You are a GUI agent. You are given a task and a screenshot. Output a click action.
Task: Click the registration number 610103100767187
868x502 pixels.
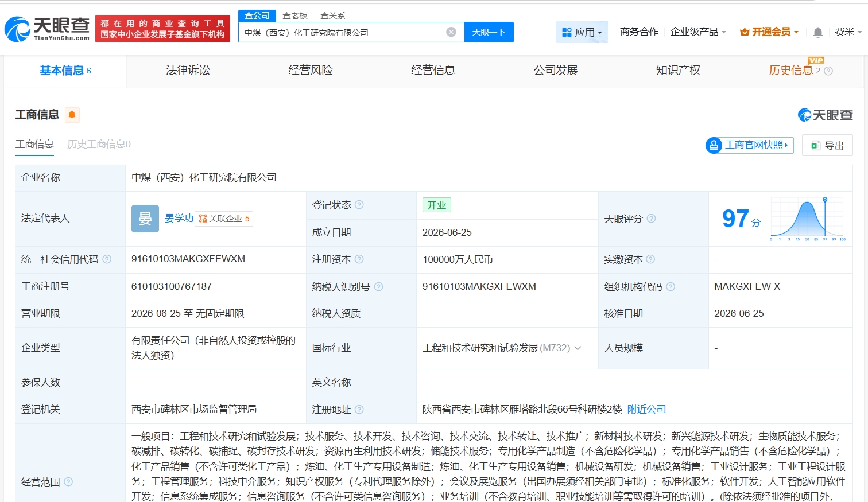[172, 286]
